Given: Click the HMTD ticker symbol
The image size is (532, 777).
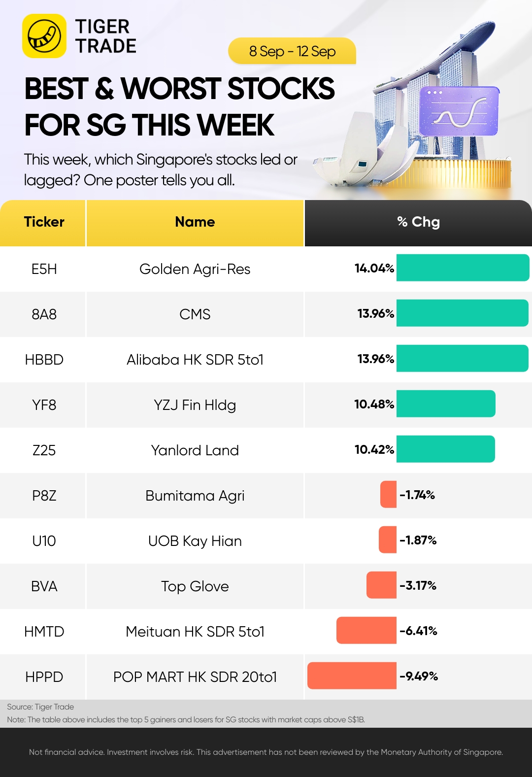Looking at the screenshot, I should click(x=44, y=632).
